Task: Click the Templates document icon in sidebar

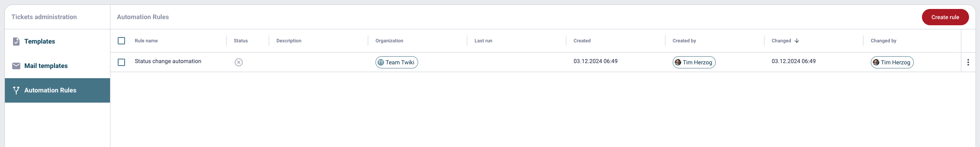Action: 16,42
